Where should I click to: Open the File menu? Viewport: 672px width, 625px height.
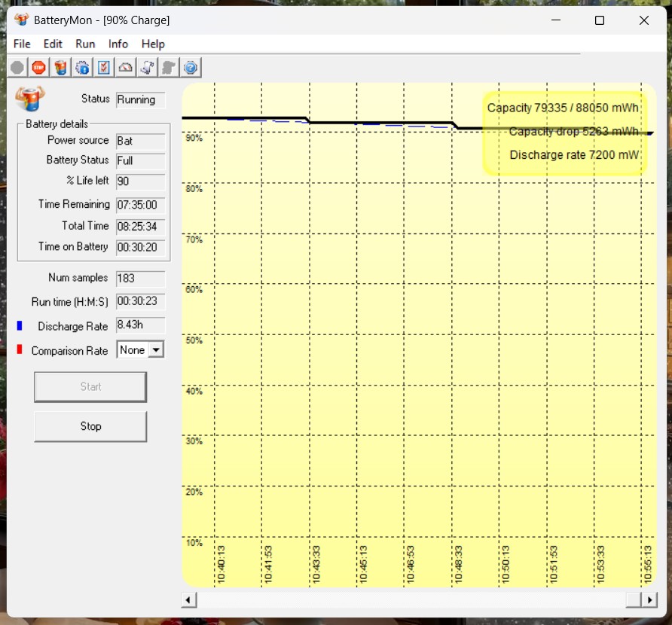click(22, 44)
